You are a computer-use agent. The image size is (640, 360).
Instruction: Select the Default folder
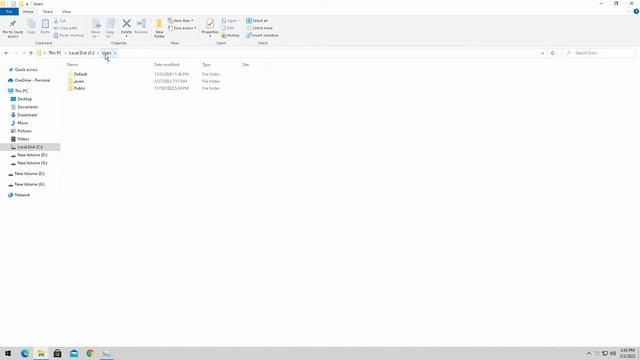tap(80, 74)
